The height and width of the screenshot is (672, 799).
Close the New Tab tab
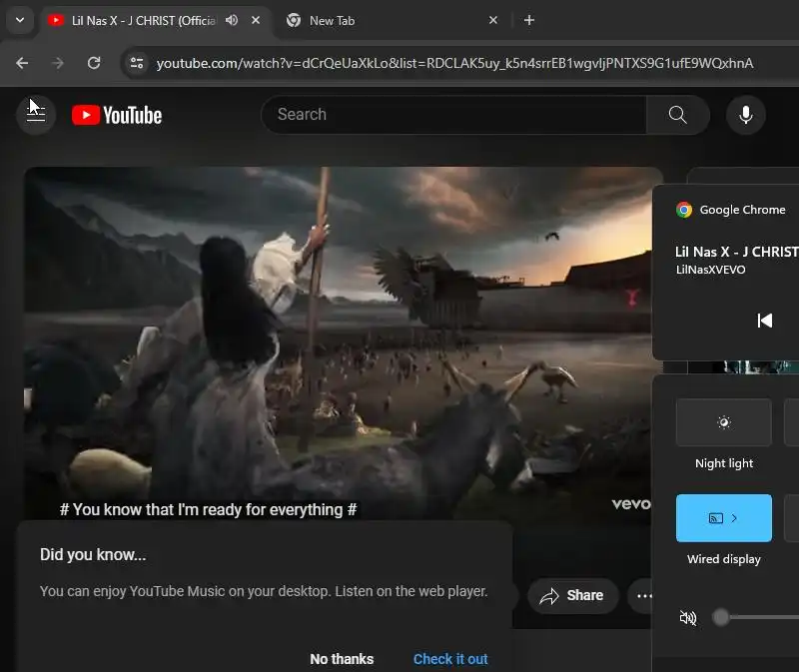point(493,20)
